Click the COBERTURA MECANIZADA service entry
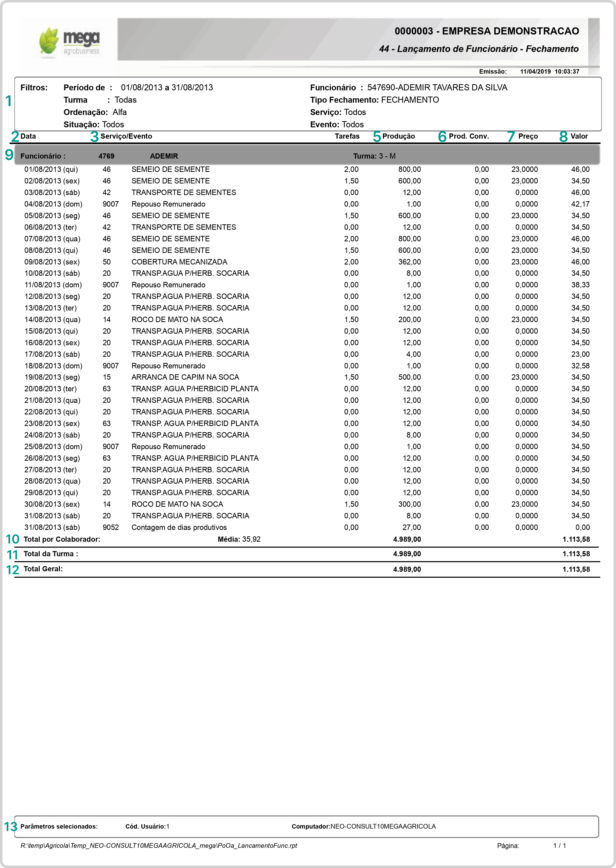 [x=179, y=262]
